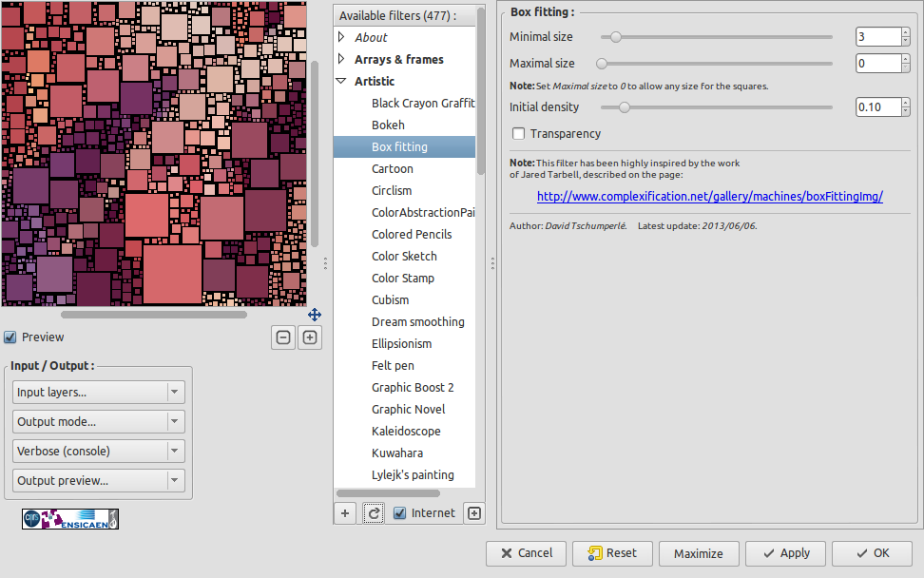Viewport: 924px width, 578px height.
Task: Select the Color Sketch filter
Action: pyautogui.click(x=404, y=257)
